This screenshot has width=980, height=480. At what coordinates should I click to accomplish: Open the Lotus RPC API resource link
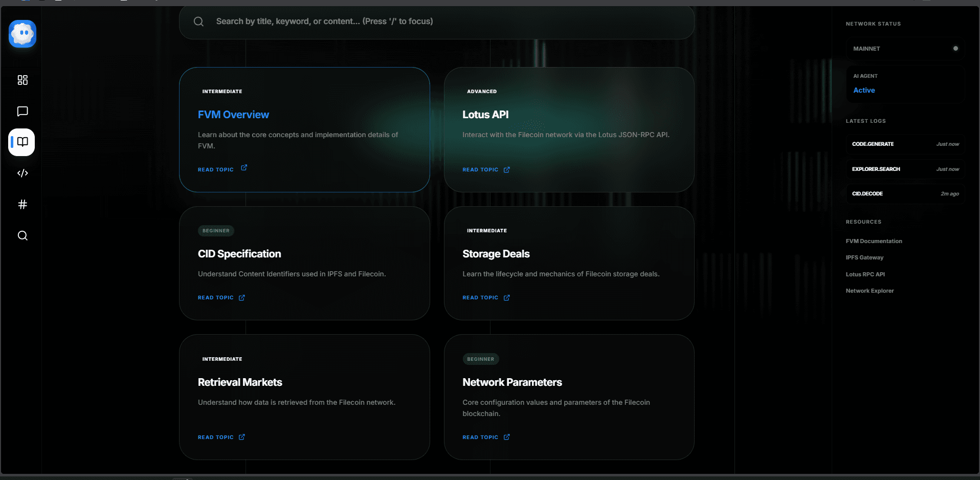click(865, 274)
